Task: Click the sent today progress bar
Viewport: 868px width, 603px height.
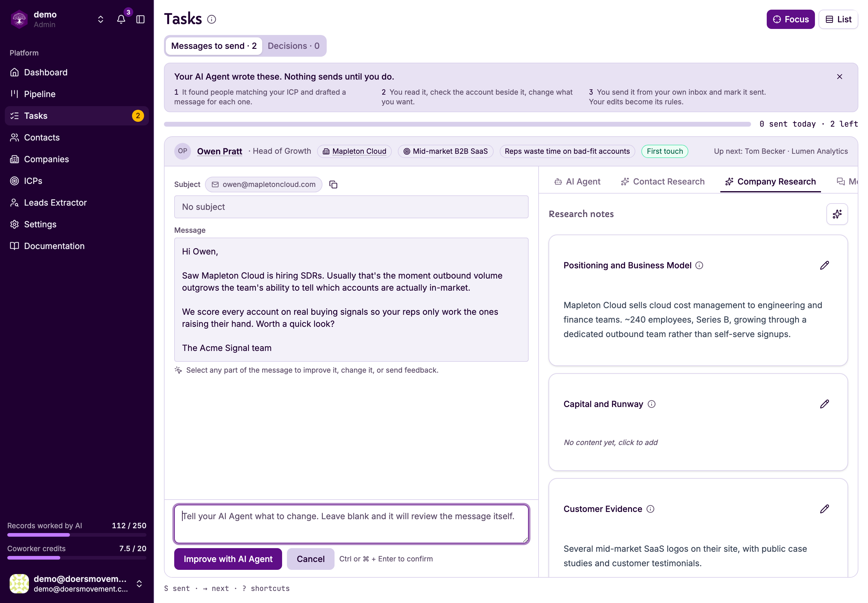Action: 457,124
